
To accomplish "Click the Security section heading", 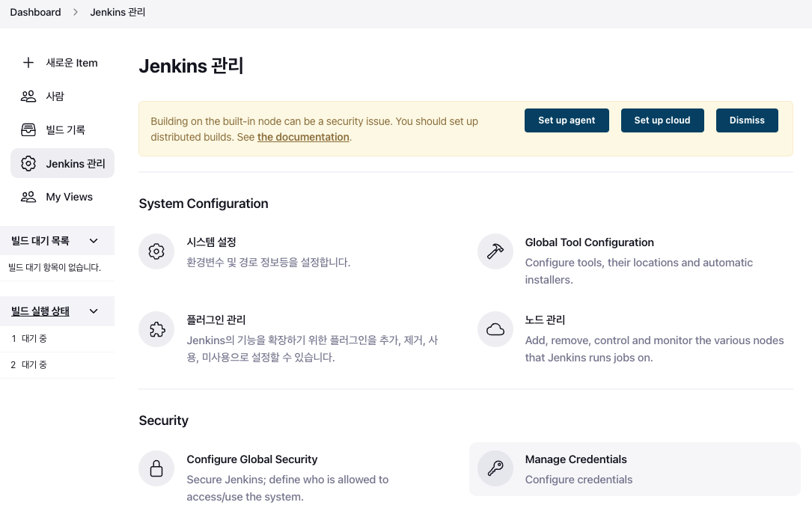I will coord(164,420).
